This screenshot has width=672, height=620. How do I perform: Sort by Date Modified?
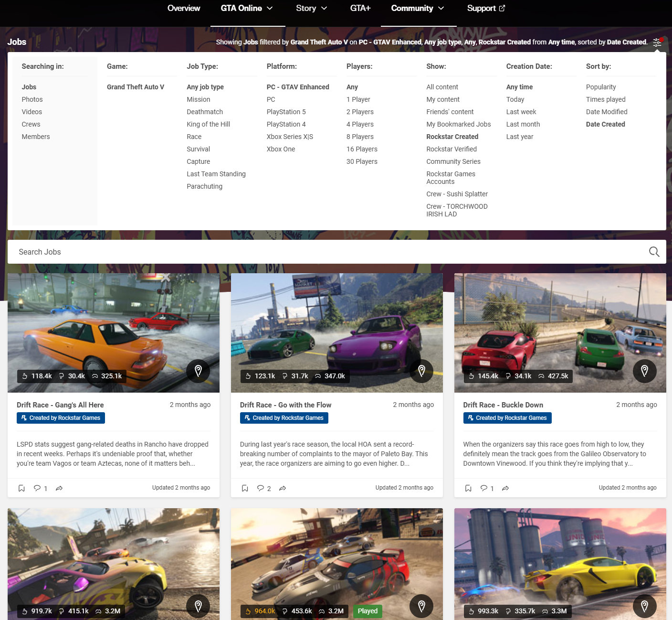pyautogui.click(x=607, y=112)
